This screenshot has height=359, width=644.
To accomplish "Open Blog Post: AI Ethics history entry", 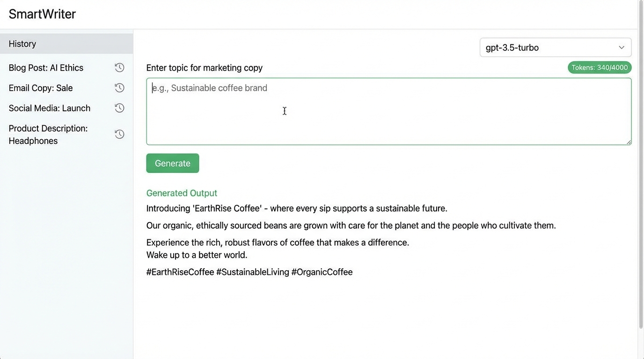I will click(46, 68).
